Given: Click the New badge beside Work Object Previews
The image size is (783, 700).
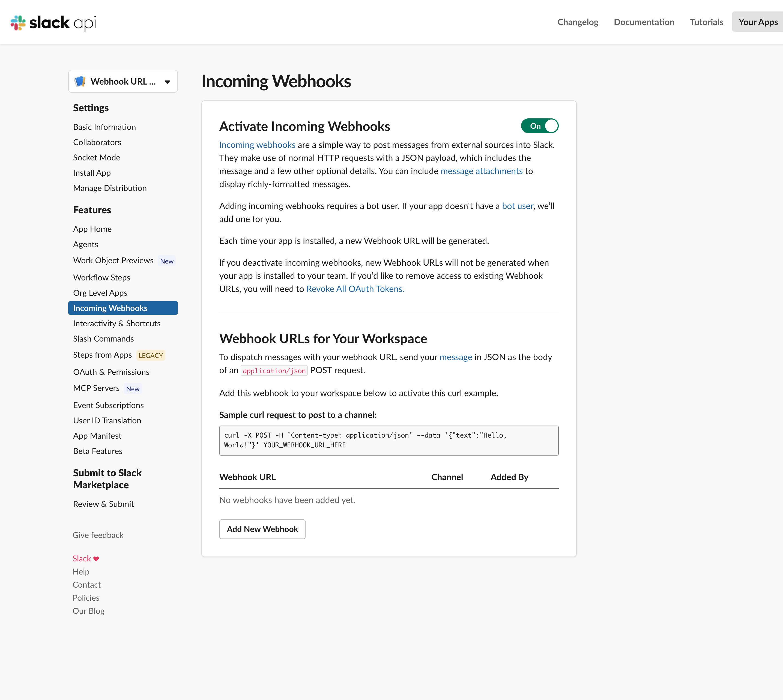Looking at the screenshot, I should 167,261.
